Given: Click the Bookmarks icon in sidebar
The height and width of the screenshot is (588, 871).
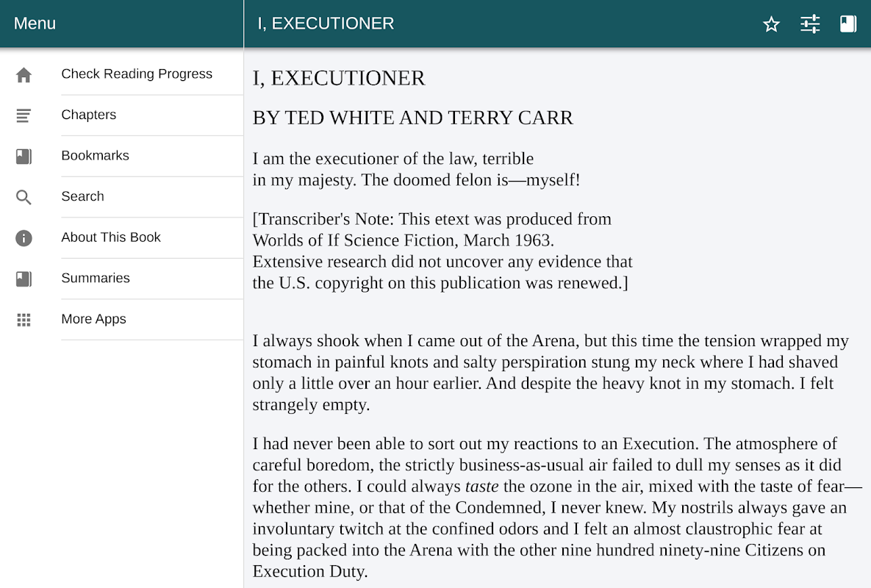Looking at the screenshot, I should [x=24, y=156].
